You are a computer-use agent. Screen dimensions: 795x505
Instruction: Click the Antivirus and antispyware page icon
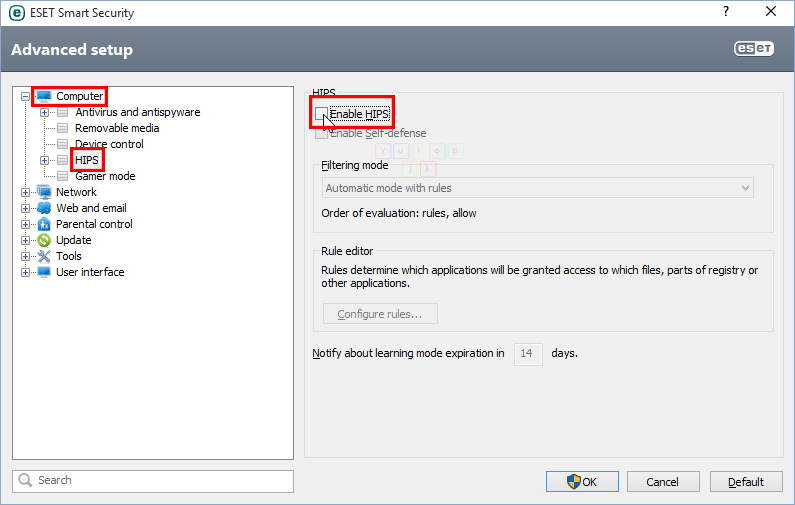tap(62, 112)
